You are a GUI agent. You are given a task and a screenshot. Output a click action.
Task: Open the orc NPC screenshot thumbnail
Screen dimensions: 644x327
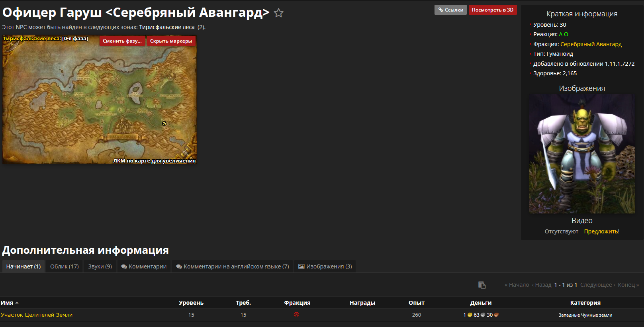tap(582, 154)
